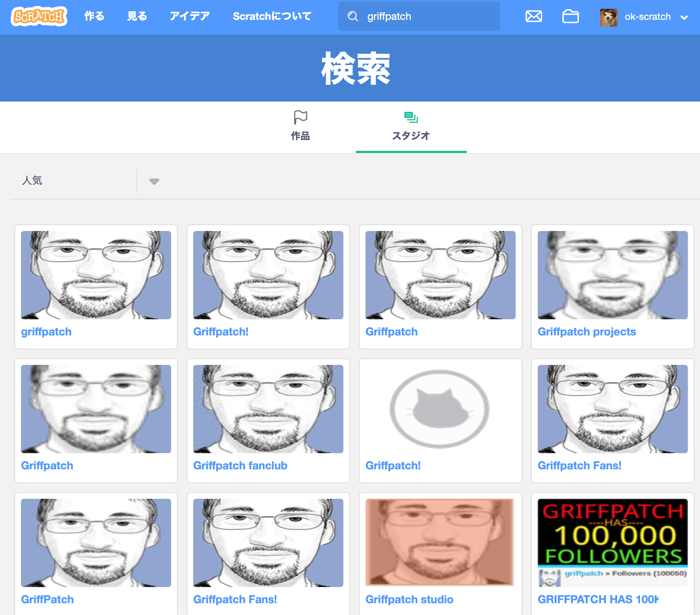Image resolution: width=700 pixels, height=615 pixels.
Task: Open the 作る menu item
Action: [94, 17]
